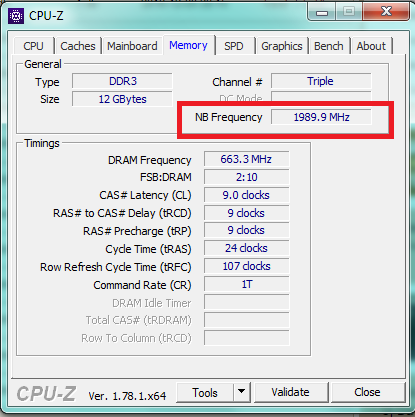Click the "DRAM Frequency" label
This screenshot has width=415, height=417.
[150, 160]
